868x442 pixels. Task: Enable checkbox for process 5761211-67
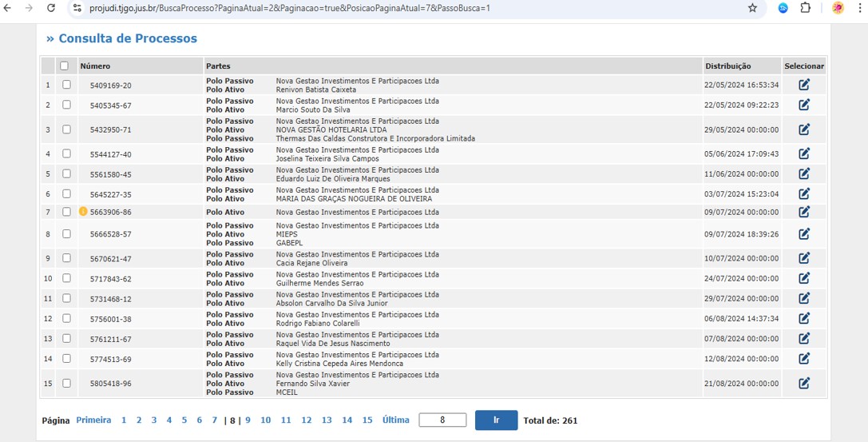[66, 339]
